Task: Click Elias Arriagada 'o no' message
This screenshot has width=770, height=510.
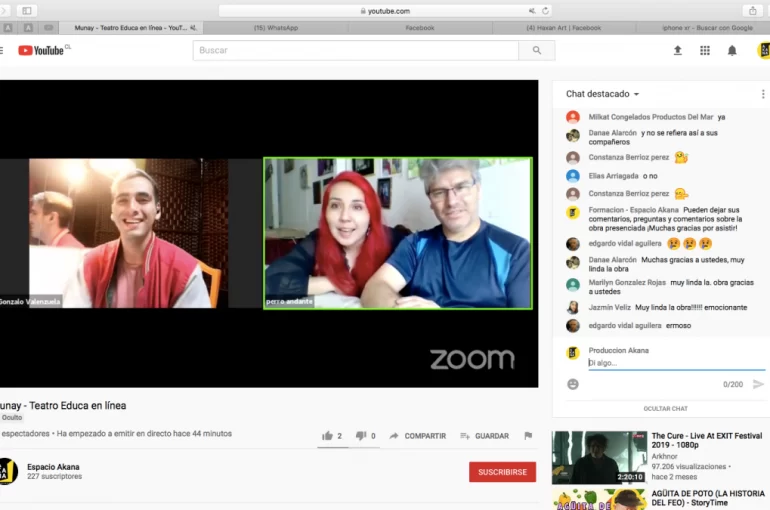Action: (650, 176)
